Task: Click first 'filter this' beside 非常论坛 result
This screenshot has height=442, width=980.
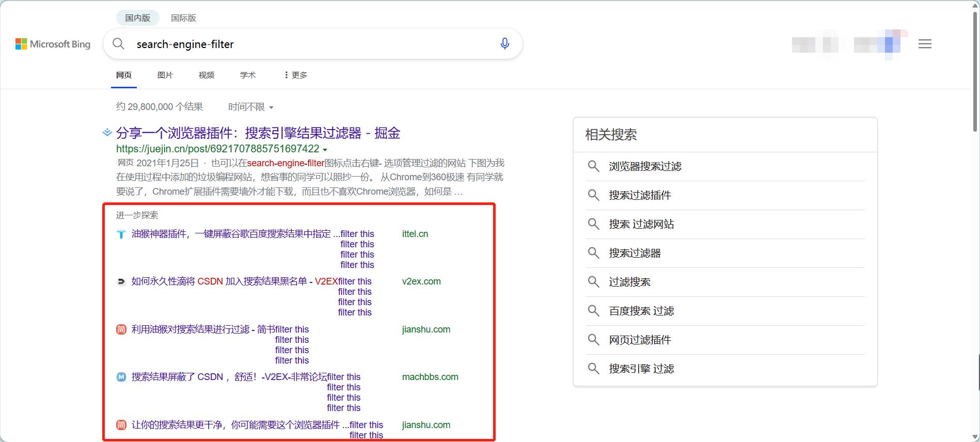Action: pos(343,377)
